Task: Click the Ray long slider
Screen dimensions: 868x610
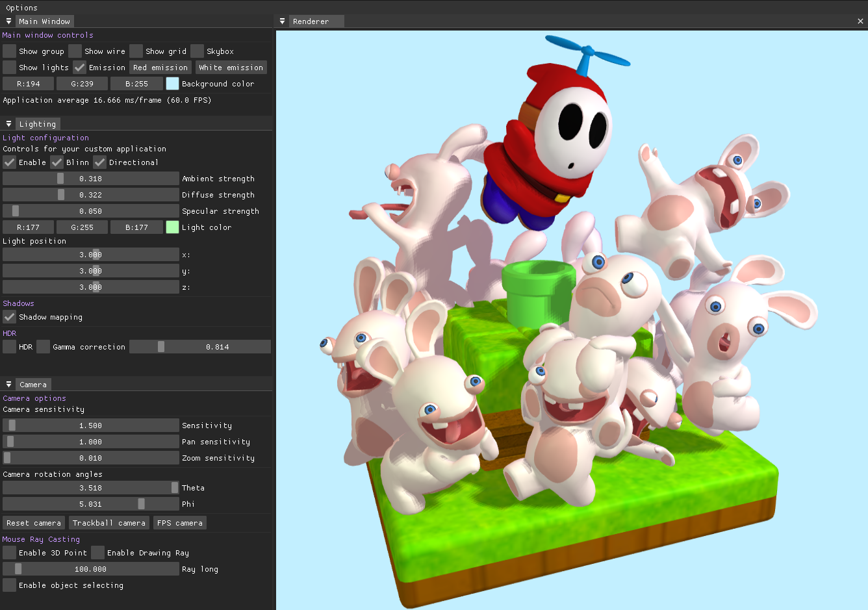Action: pyautogui.click(x=91, y=569)
